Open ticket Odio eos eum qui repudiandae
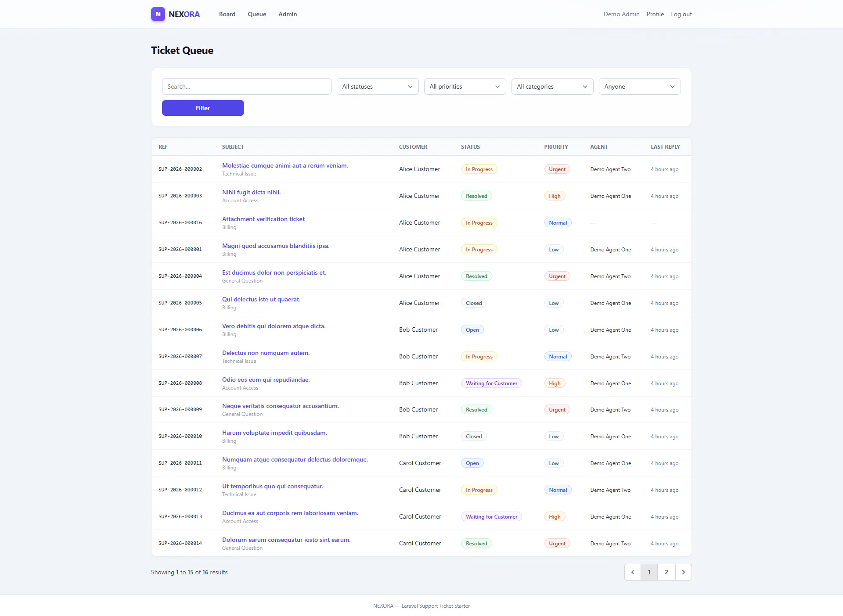This screenshot has width=843, height=616. [x=266, y=380]
